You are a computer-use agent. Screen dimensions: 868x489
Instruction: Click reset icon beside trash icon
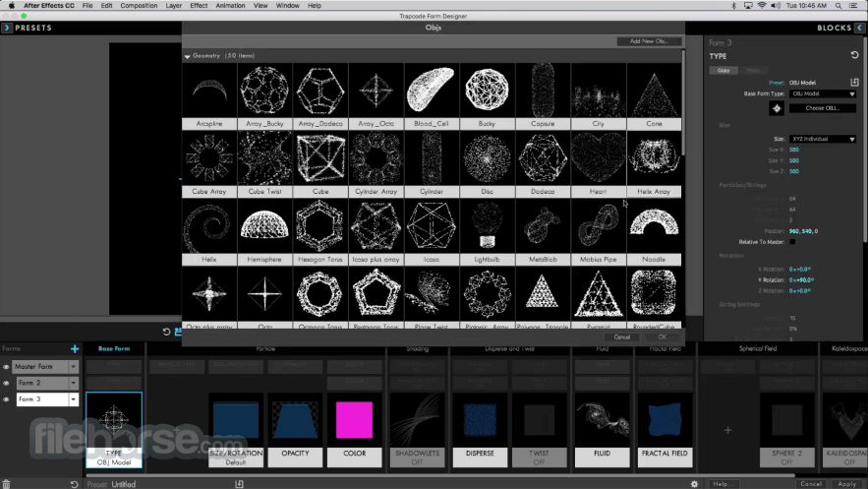(74, 484)
